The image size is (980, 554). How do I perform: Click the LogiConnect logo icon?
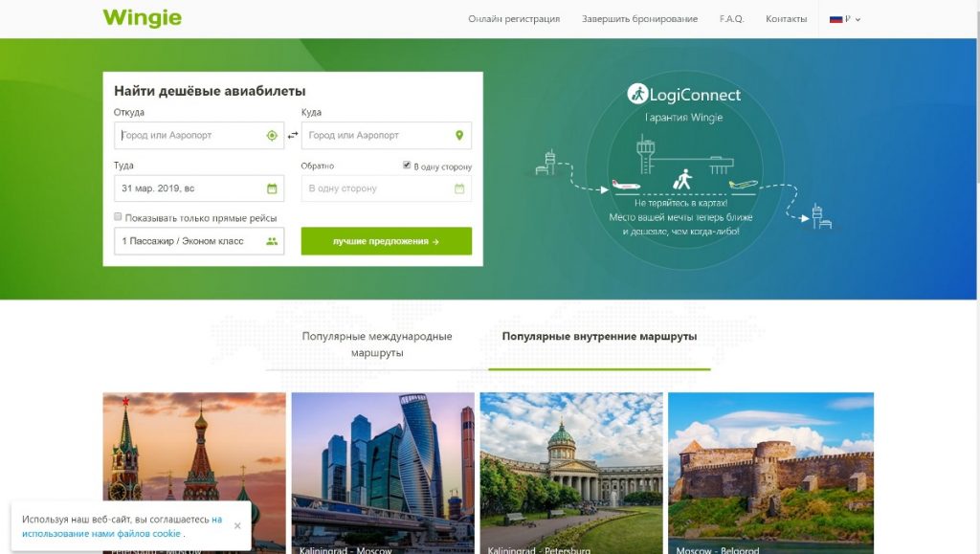637,95
